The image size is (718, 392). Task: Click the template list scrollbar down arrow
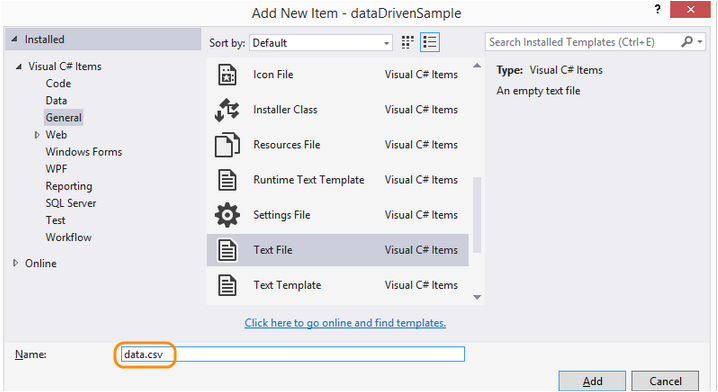(477, 297)
